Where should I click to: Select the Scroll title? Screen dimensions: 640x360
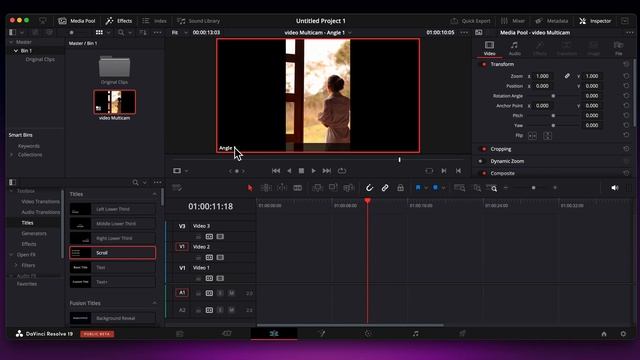click(112, 253)
